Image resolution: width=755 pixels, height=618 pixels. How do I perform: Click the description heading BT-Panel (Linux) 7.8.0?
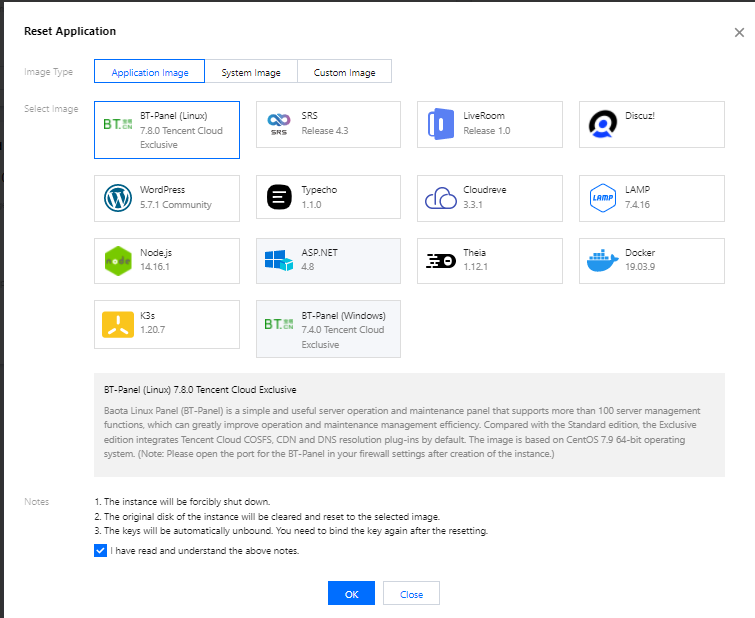point(200,390)
